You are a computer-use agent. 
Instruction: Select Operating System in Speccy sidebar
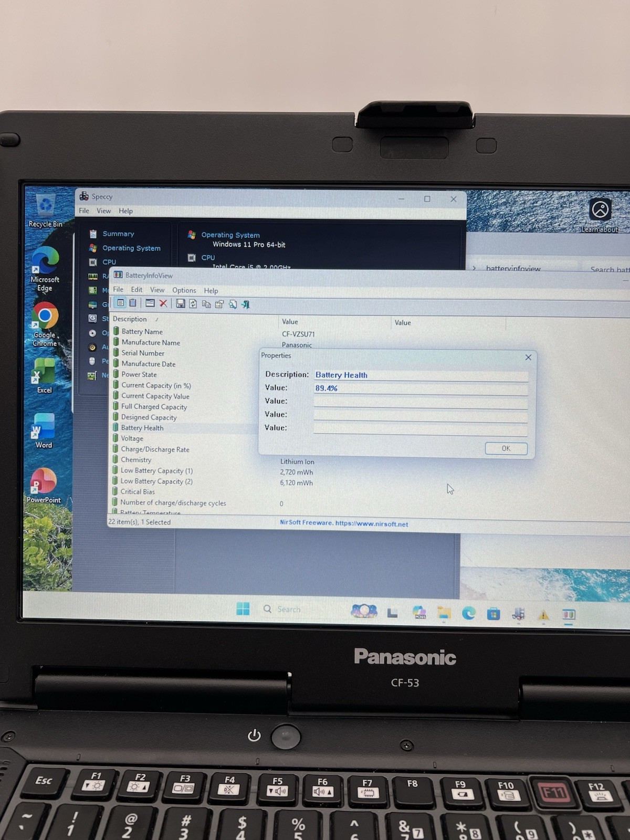[x=131, y=248]
